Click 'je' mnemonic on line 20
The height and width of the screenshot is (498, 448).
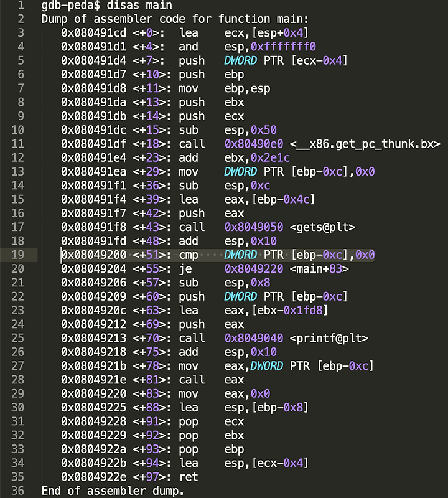click(185, 270)
